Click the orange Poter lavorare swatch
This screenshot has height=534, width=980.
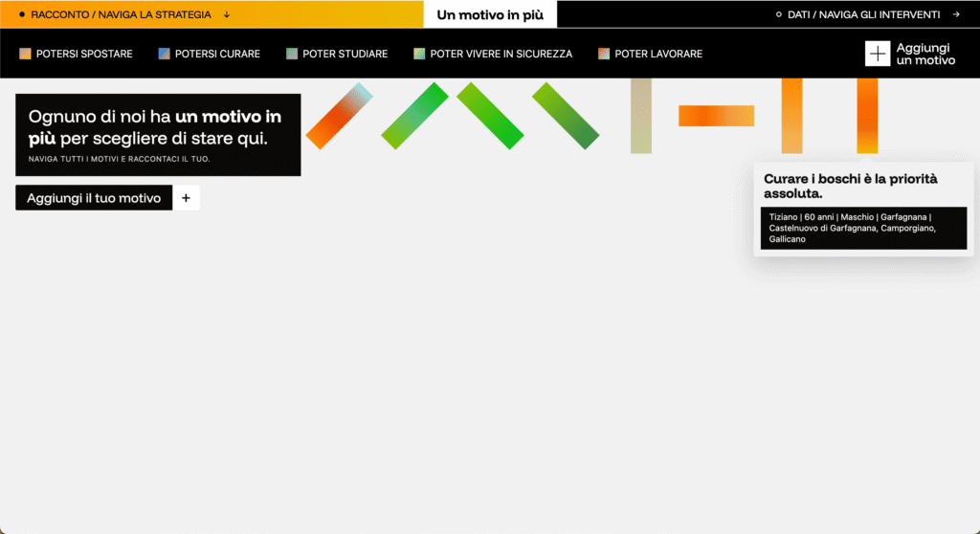pyautogui.click(x=604, y=54)
